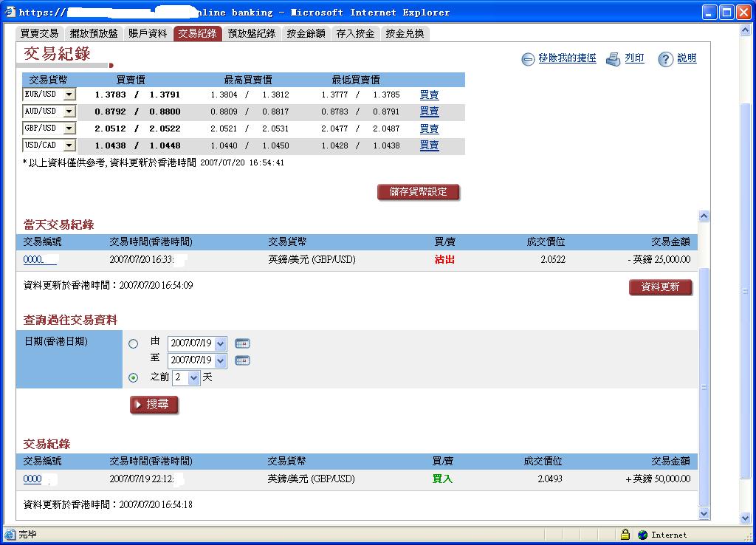This screenshot has height=545, width=756.
Task: Click inner scrollbar down arrow
Action: [x=704, y=514]
